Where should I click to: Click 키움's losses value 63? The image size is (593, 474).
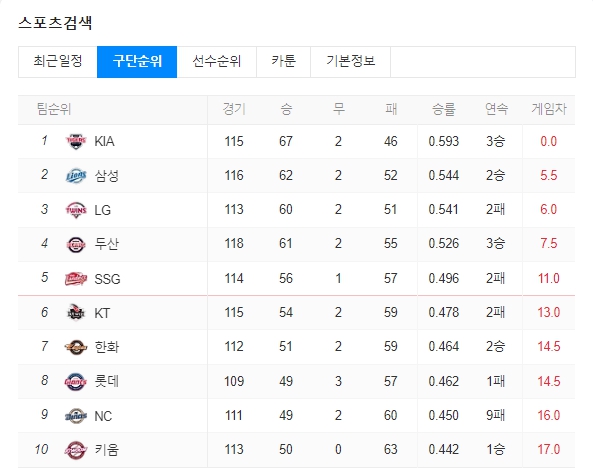pyautogui.click(x=391, y=449)
